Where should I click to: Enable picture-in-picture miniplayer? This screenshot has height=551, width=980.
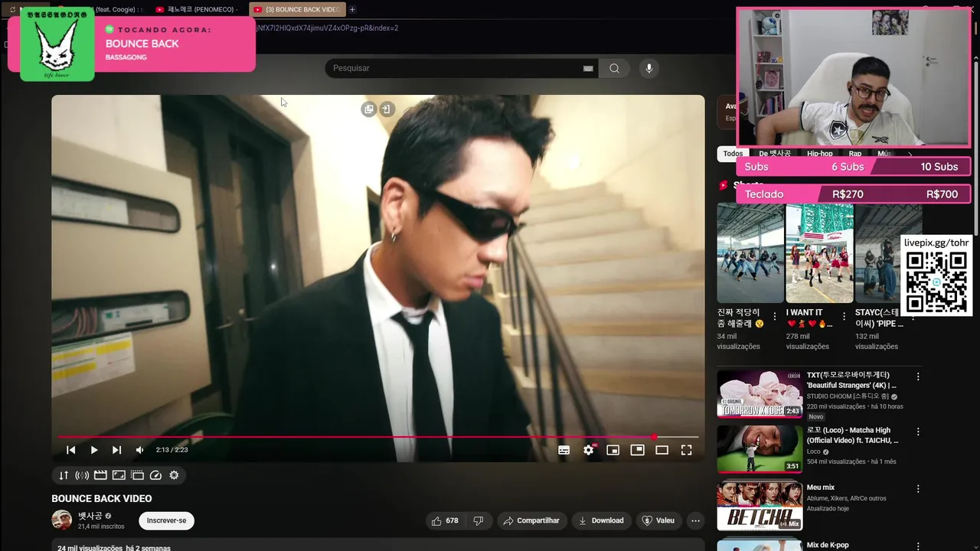click(x=613, y=450)
